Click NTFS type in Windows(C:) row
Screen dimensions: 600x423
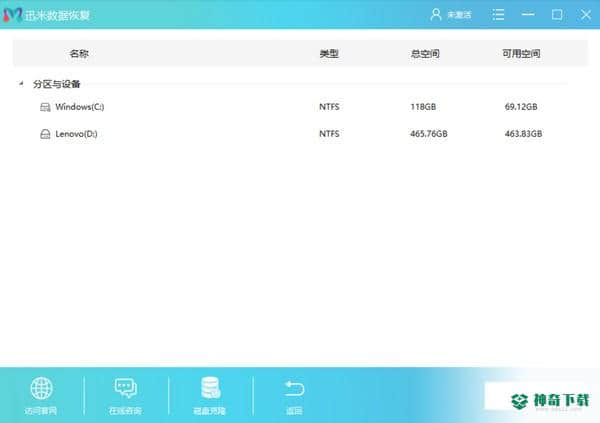329,107
